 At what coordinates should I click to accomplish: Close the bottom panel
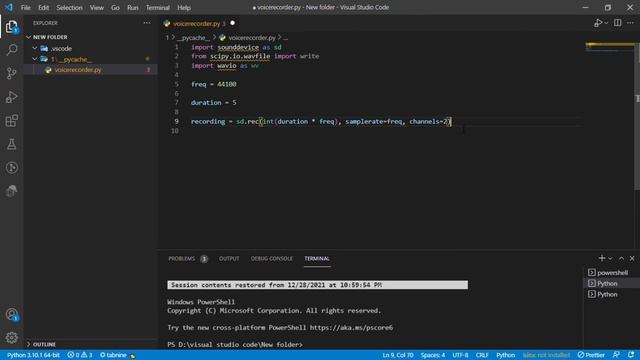click(x=632, y=258)
